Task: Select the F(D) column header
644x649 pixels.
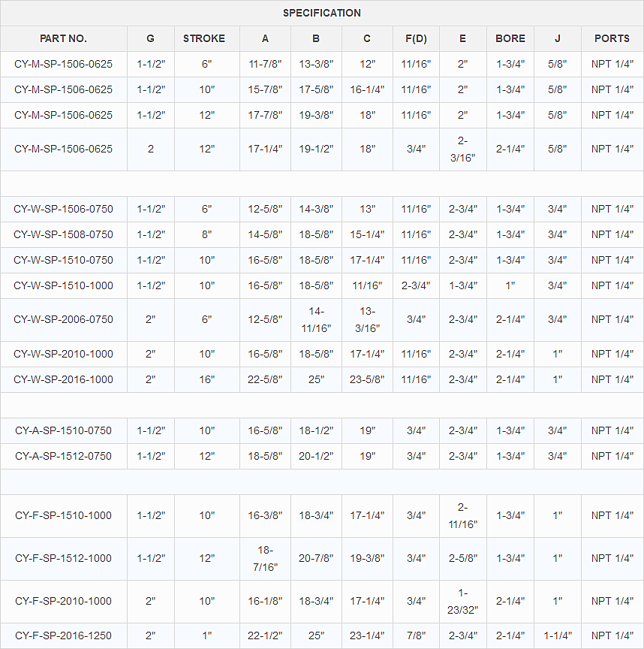Action: click(416, 38)
